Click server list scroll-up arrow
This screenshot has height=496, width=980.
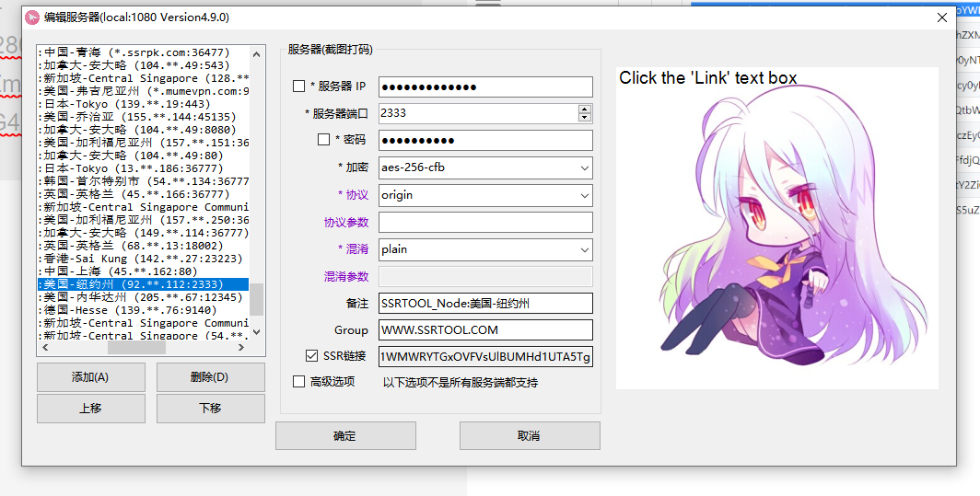click(256, 53)
